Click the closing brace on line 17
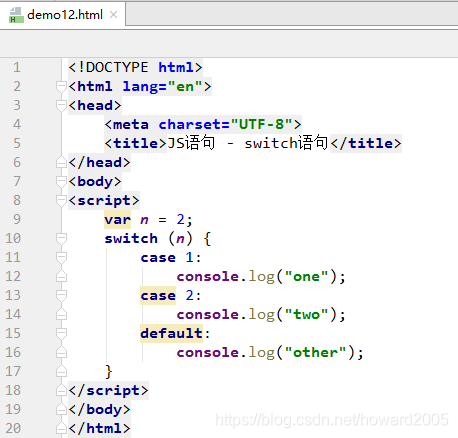This screenshot has height=438, width=458. [109, 372]
